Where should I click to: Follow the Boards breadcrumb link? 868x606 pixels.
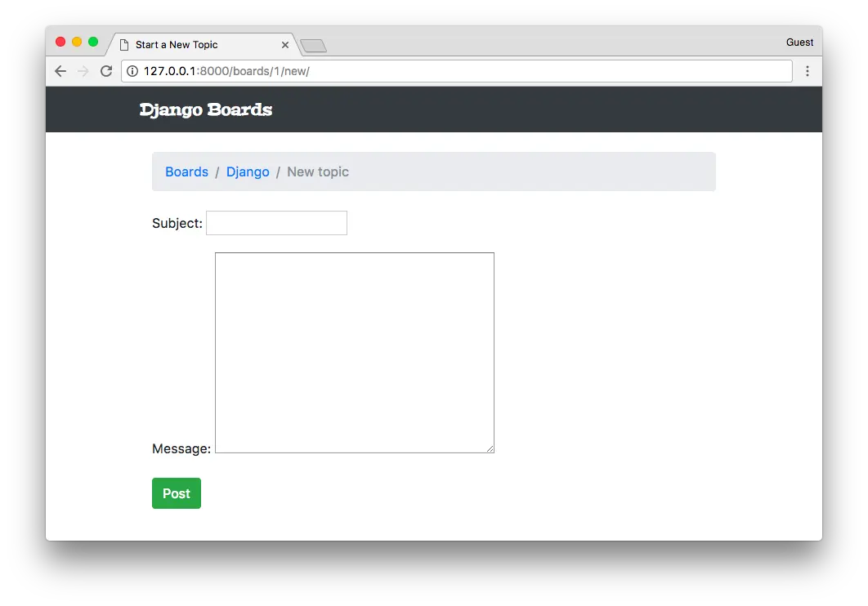click(186, 172)
